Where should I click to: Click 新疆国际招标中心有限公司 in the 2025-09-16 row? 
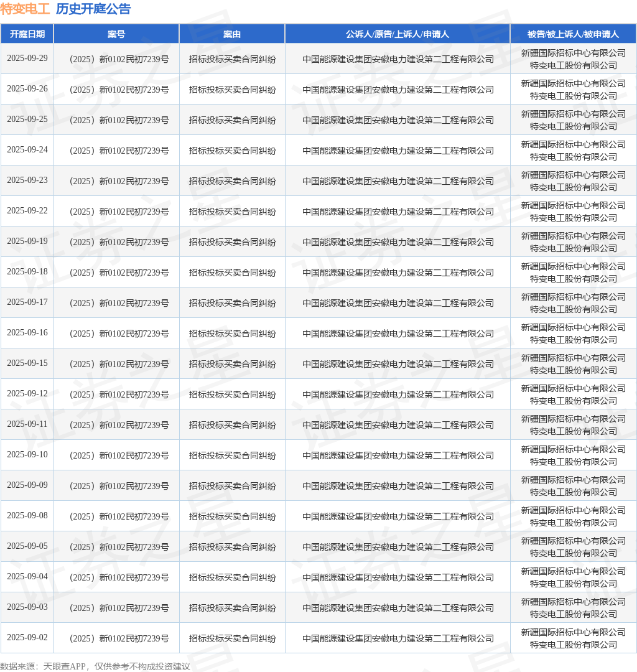click(573, 327)
